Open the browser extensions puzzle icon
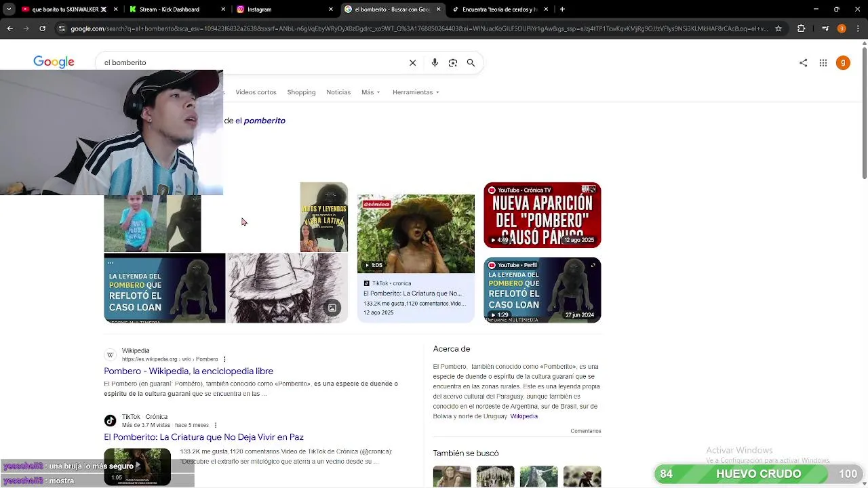The height and width of the screenshot is (488, 868). click(x=802, y=28)
